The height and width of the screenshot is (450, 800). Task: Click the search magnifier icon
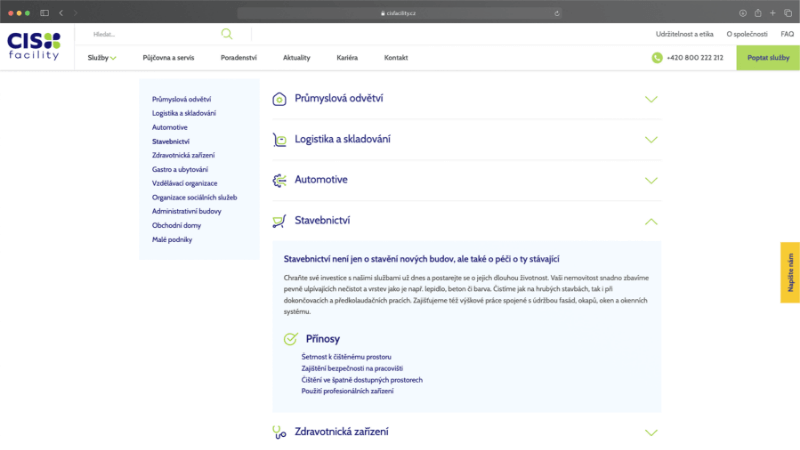227,34
